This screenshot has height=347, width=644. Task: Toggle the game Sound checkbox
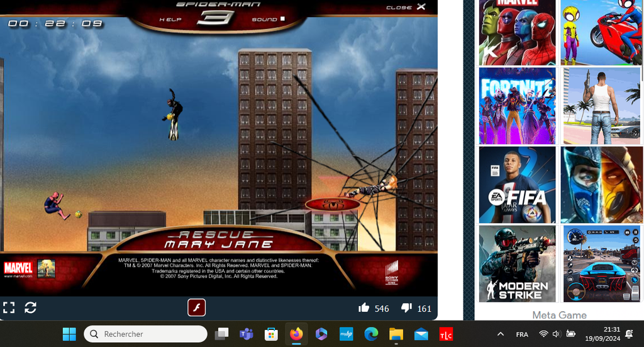click(282, 19)
